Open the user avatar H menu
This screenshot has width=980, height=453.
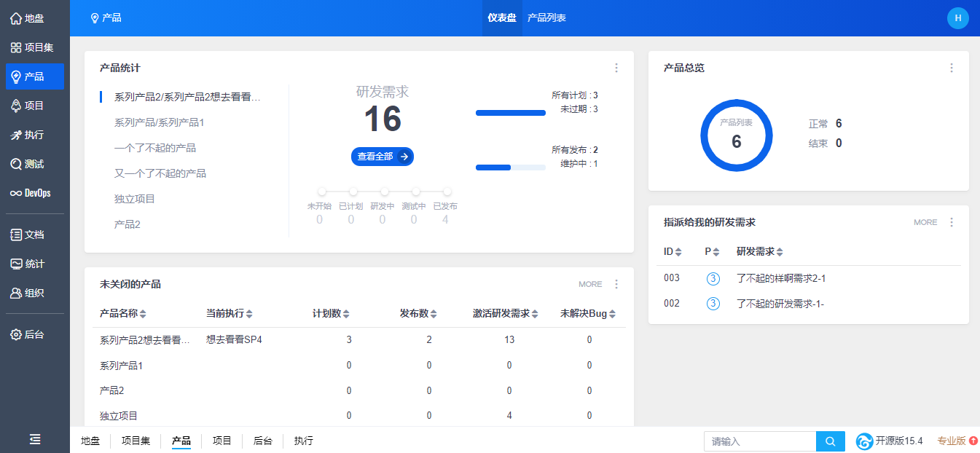[x=957, y=18]
